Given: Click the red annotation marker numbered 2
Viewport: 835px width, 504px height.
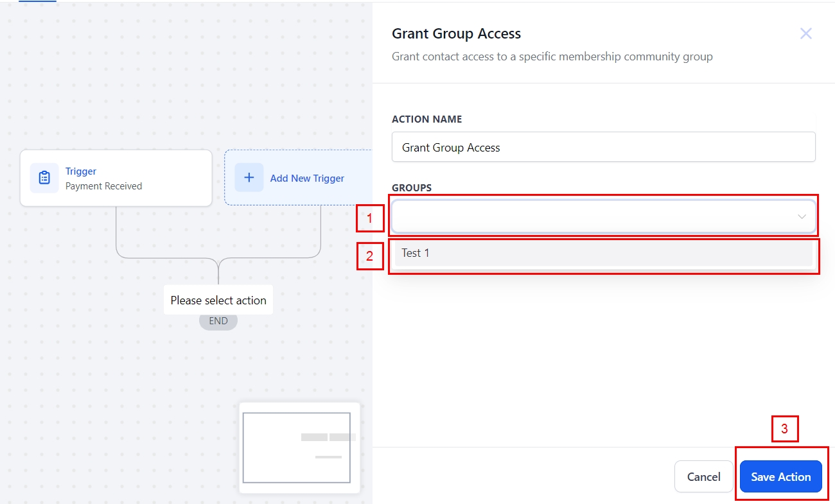Looking at the screenshot, I should point(369,256).
